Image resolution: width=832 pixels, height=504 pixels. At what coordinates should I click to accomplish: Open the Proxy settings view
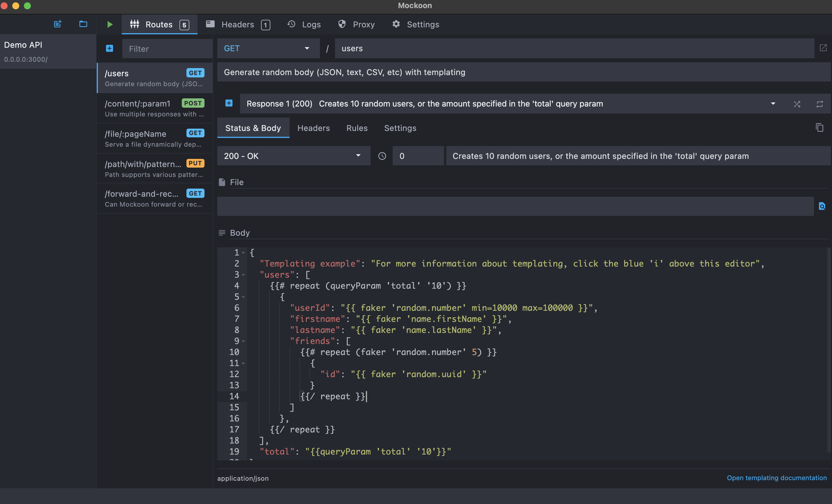[357, 24]
